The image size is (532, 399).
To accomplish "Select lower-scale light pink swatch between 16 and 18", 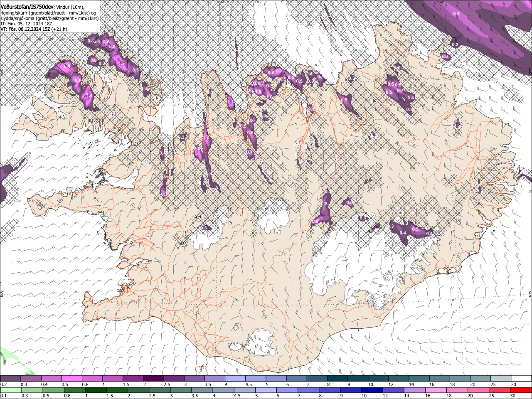I will tap(436, 390).
